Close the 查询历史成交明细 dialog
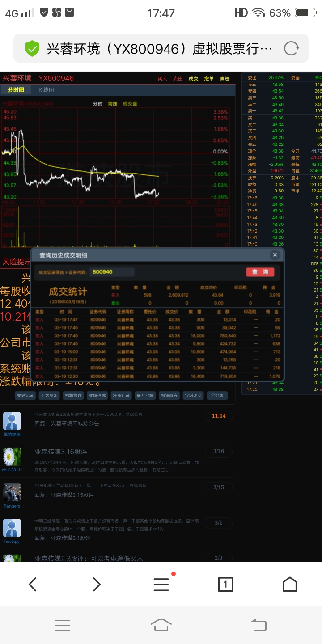Screen dimensions: 322x644 (x=275, y=255)
